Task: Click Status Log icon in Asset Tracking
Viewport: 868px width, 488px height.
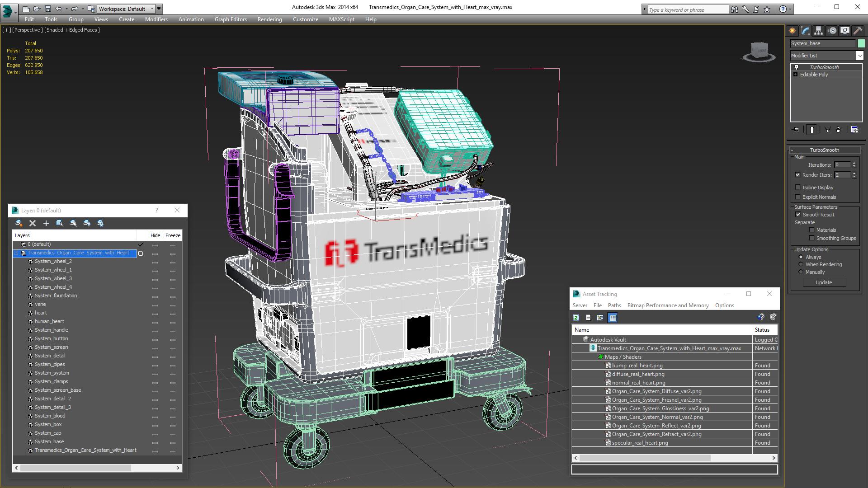Action: (588, 318)
